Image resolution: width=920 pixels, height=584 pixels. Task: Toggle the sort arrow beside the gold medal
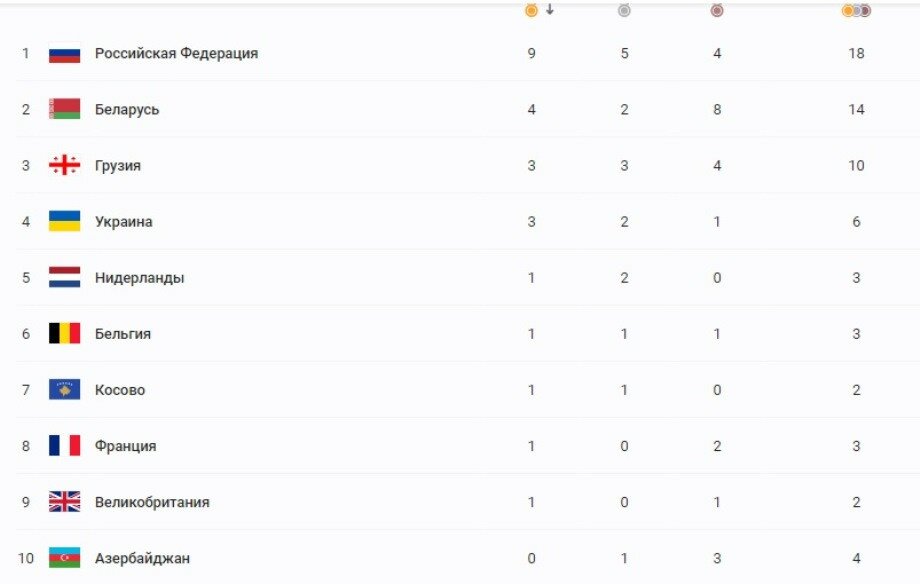550,10
